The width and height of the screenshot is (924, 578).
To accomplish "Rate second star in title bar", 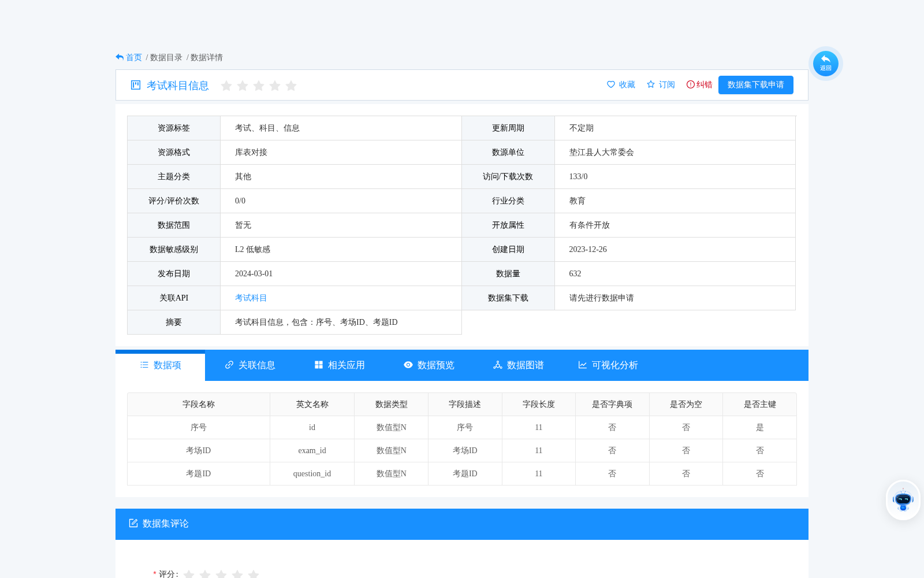I will tap(243, 86).
